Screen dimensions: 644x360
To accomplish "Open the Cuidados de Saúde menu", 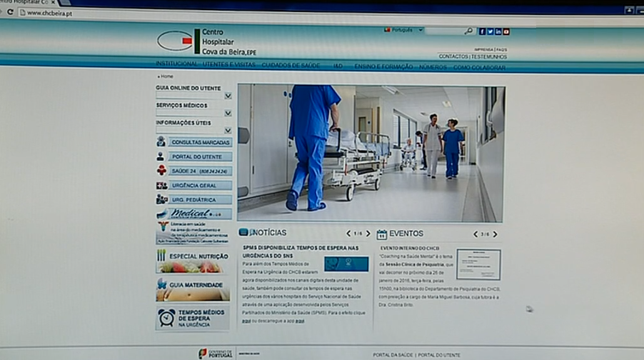I will pyautogui.click(x=291, y=65).
